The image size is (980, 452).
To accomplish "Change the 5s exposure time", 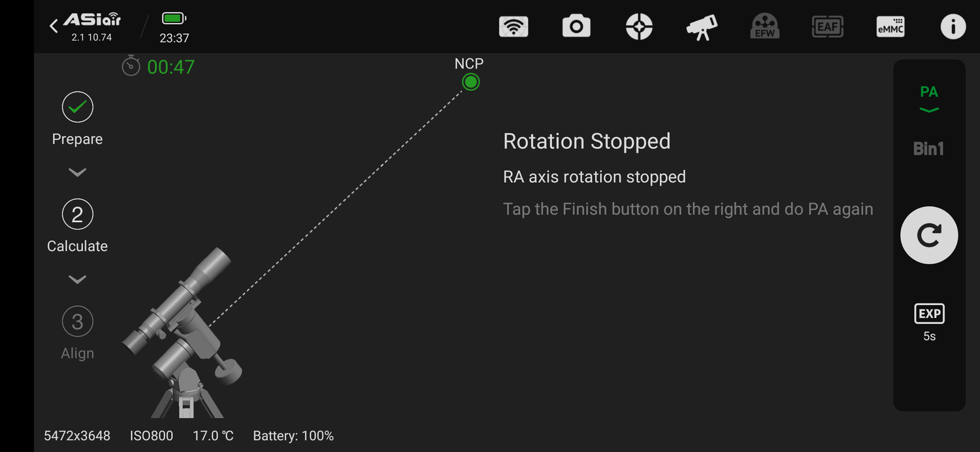I will (x=928, y=336).
